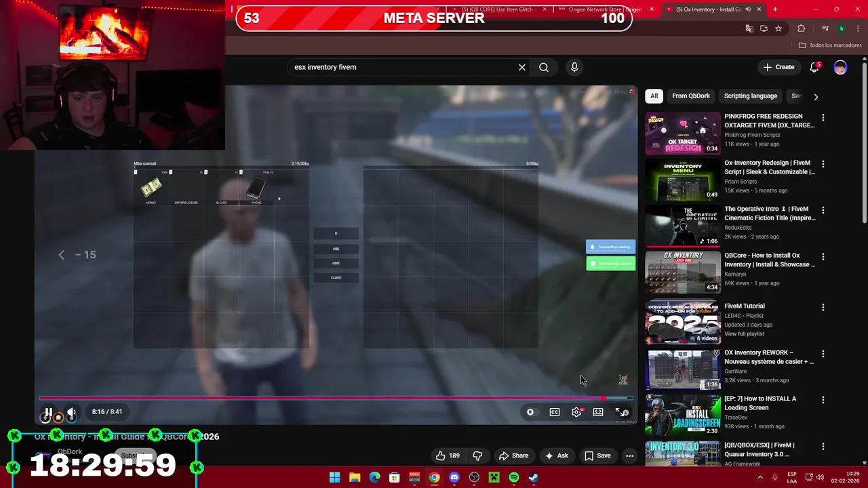Viewport: 868px width, 488px height.
Task: Open options for OX Inventory REWORK video
Action: pyautogui.click(x=823, y=354)
